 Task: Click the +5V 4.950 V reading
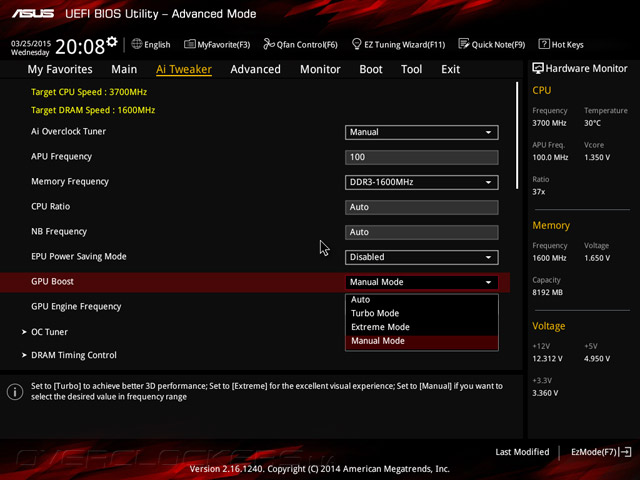point(597,359)
